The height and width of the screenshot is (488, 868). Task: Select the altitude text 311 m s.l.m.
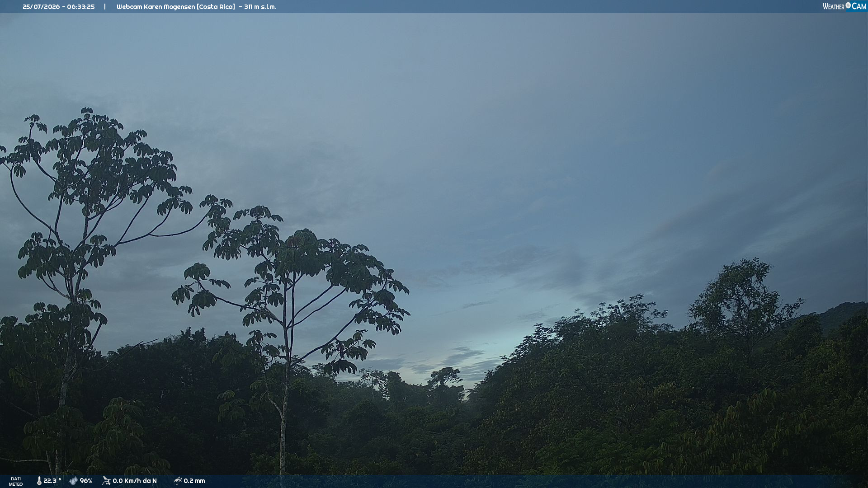[x=260, y=7]
